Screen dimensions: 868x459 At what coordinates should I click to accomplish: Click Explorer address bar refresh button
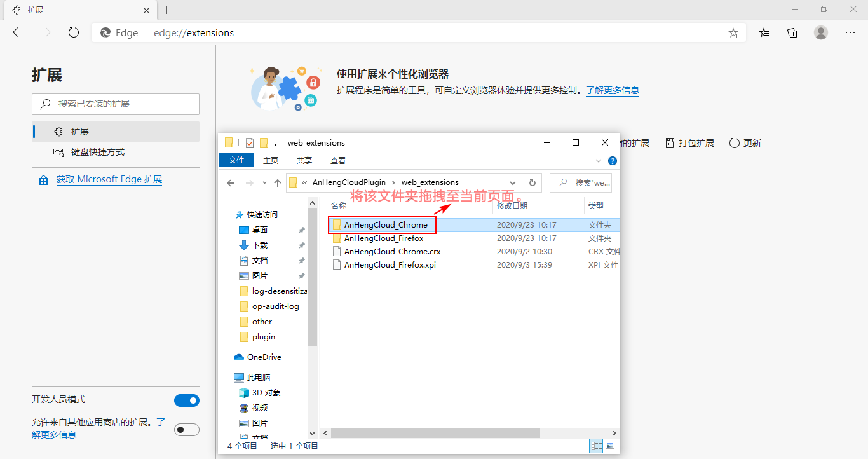(x=532, y=182)
